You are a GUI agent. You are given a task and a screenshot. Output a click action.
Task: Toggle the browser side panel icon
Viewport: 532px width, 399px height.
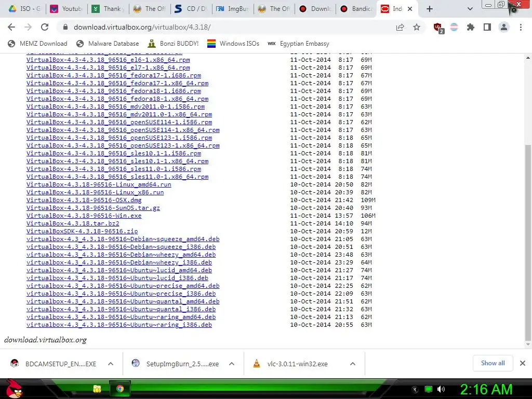tap(487, 27)
